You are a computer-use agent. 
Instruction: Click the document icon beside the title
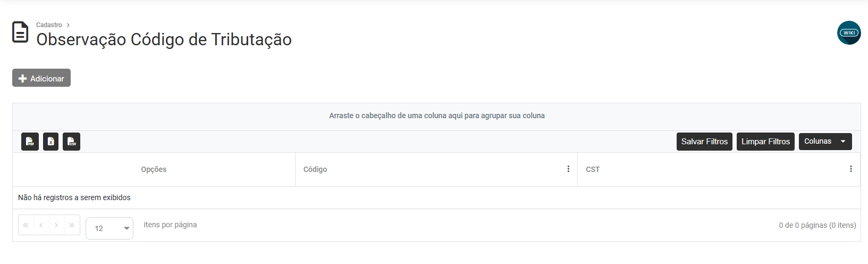click(x=20, y=32)
